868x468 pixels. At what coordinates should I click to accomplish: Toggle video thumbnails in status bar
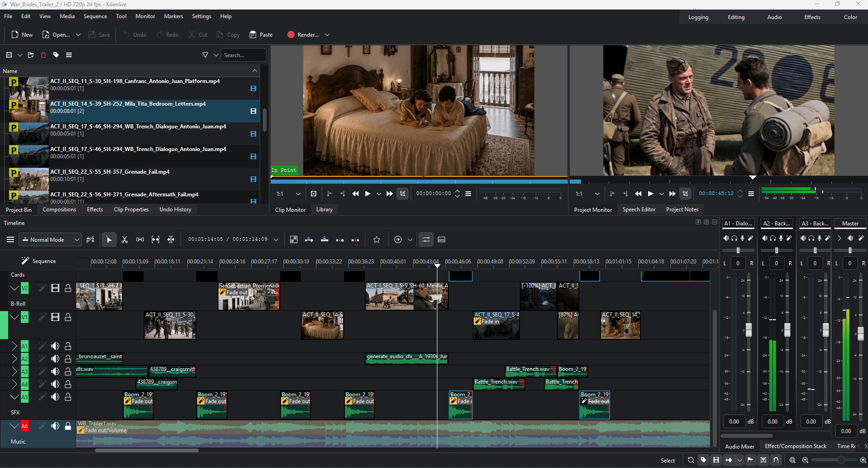716,460
